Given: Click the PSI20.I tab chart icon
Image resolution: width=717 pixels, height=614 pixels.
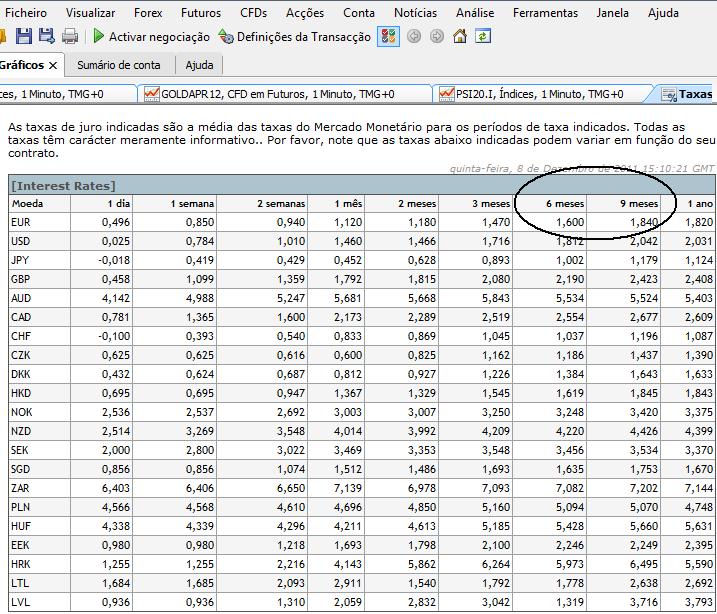Looking at the screenshot, I should click(x=446, y=94).
